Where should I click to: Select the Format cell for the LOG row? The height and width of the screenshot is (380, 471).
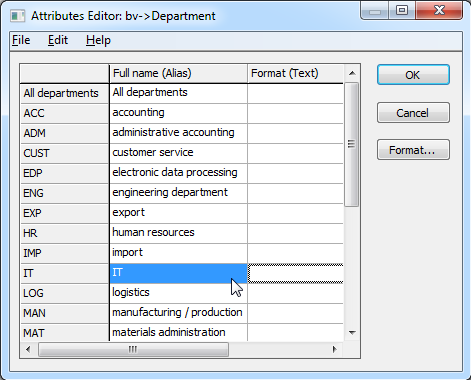click(x=295, y=293)
